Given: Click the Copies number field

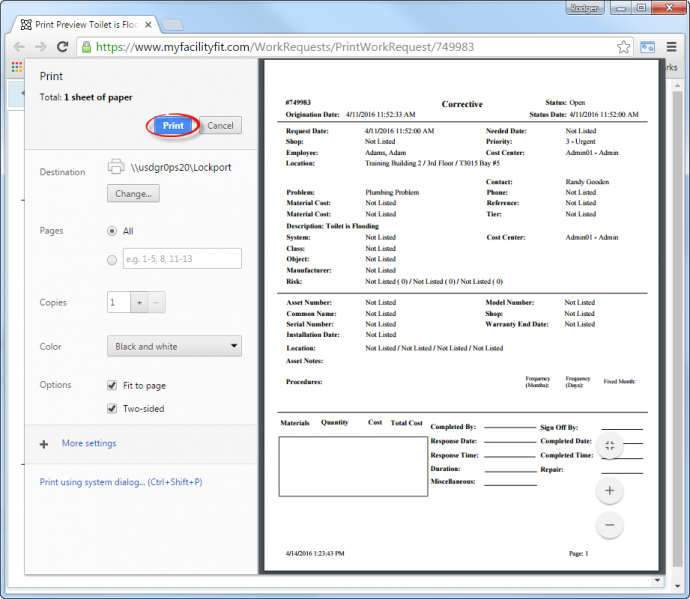Looking at the screenshot, I should click(x=119, y=302).
